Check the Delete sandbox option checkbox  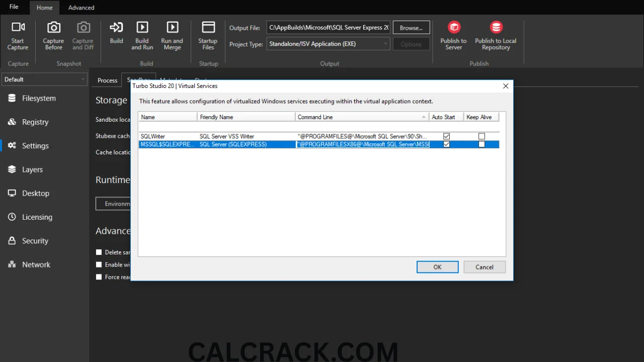coord(99,252)
